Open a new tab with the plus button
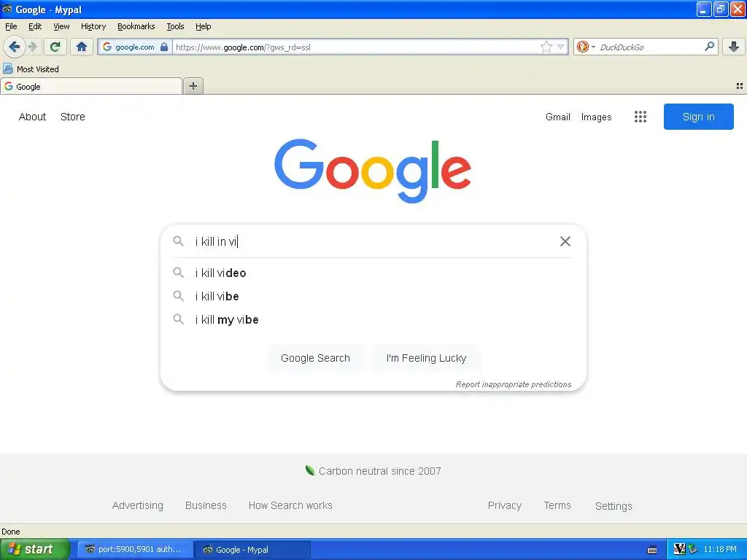Screen dimensions: 747x560 coord(193,86)
